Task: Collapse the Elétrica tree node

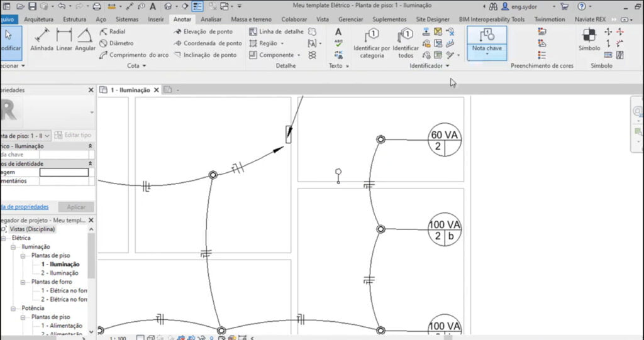Action: (4, 238)
